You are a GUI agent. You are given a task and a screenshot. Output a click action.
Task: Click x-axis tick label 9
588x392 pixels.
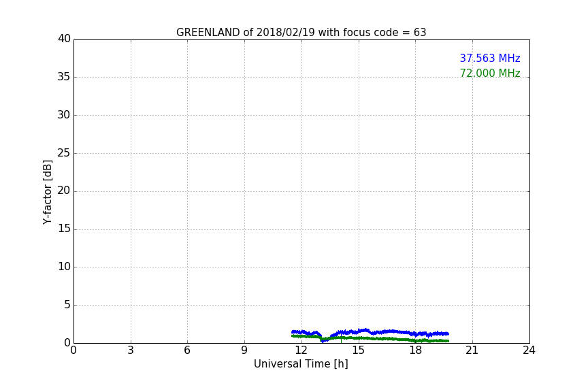click(x=244, y=350)
